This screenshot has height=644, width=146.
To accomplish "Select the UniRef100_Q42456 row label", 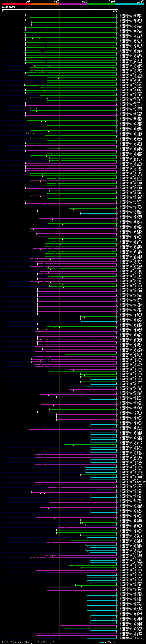I will click(x=131, y=72).
